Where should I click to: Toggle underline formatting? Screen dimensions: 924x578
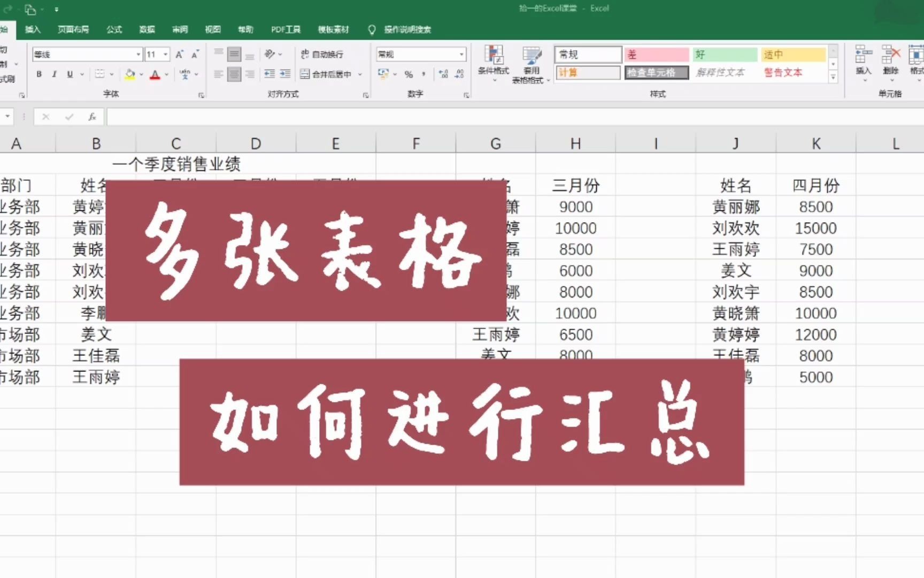point(70,74)
